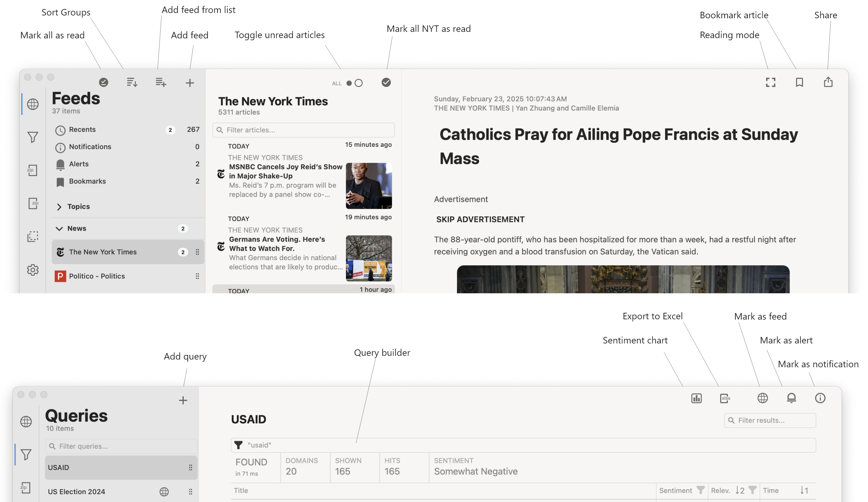Click the globe icon on US Election 2024 row
This screenshot has width=868, height=502.
(x=164, y=492)
